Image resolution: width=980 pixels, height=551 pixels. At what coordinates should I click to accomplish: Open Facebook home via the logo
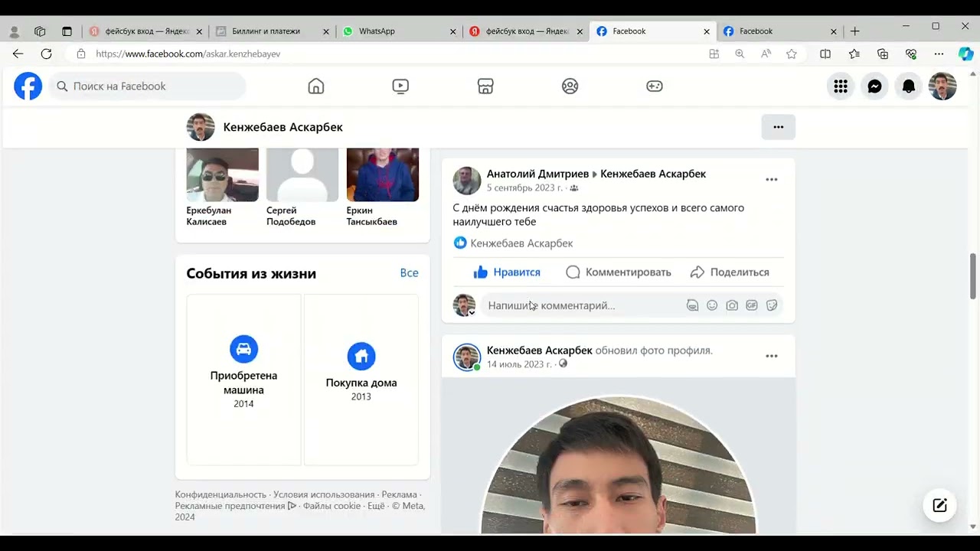28,86
